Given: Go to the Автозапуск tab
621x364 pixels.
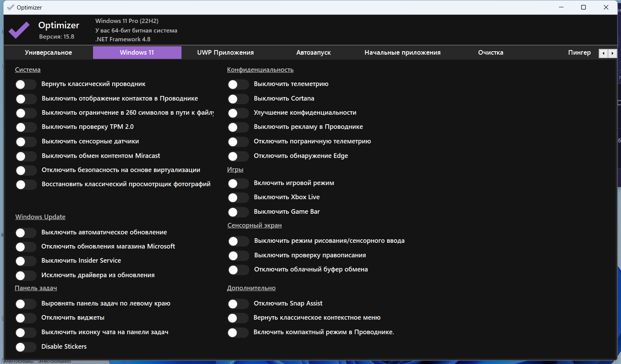Looking at the screenshot, I should click(x=314, y=52).
